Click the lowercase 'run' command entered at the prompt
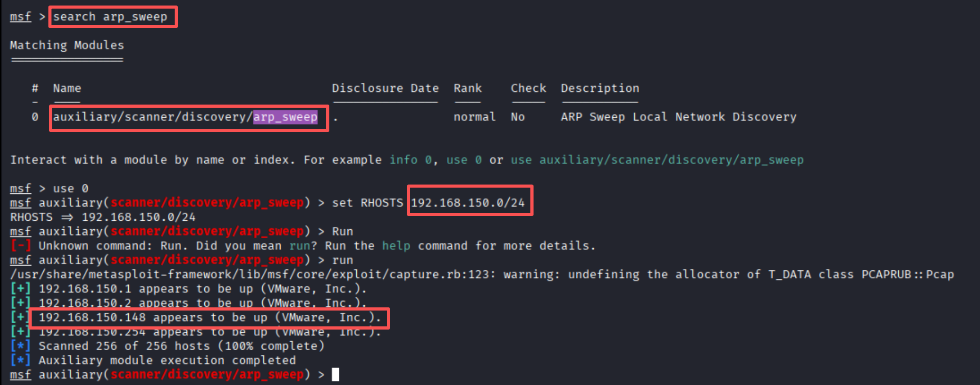The width and height of the screenshot is (980, 385). tap(342, 260)
